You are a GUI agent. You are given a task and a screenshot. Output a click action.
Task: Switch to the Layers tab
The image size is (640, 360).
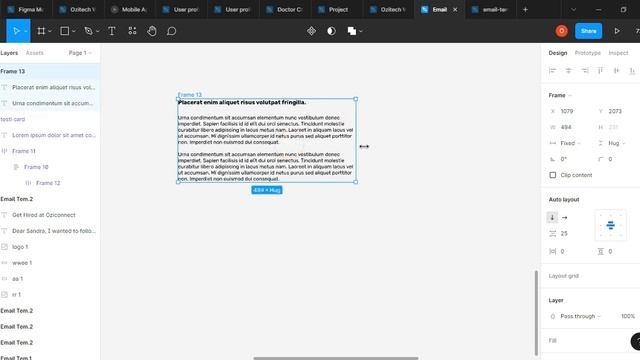point(9,53)
